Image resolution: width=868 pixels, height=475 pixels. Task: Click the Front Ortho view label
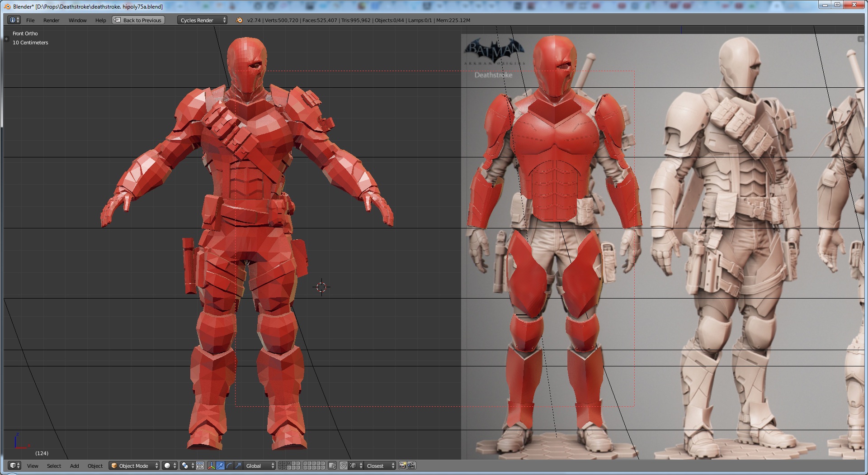click(25, 33)
